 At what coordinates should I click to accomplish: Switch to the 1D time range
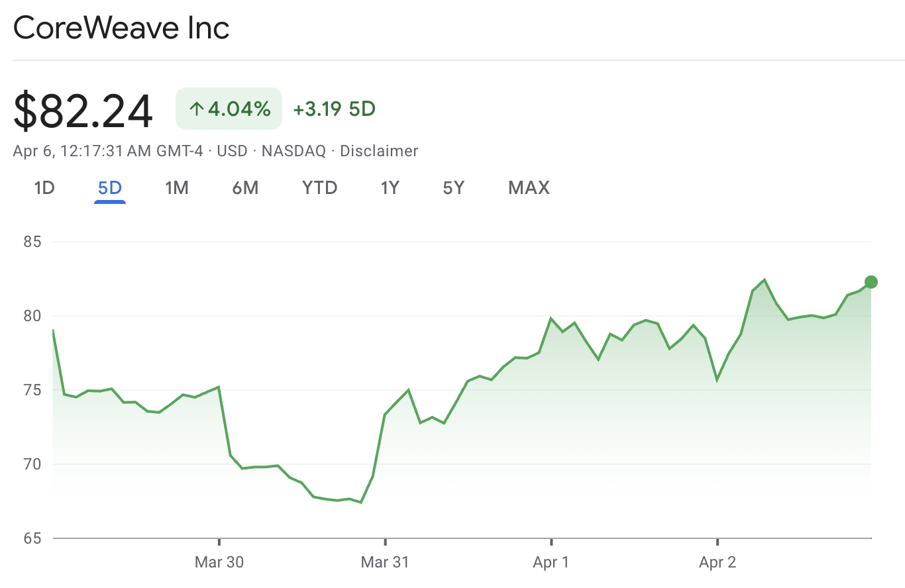[x=44, y=188]
